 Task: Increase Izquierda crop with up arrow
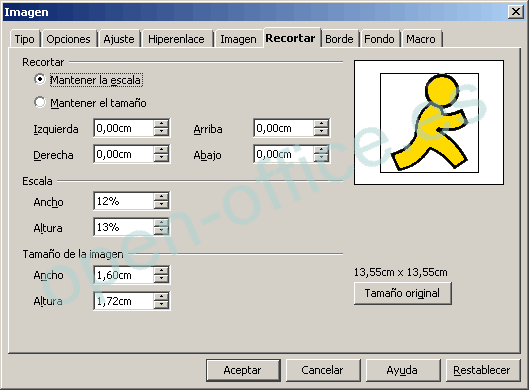161,124
